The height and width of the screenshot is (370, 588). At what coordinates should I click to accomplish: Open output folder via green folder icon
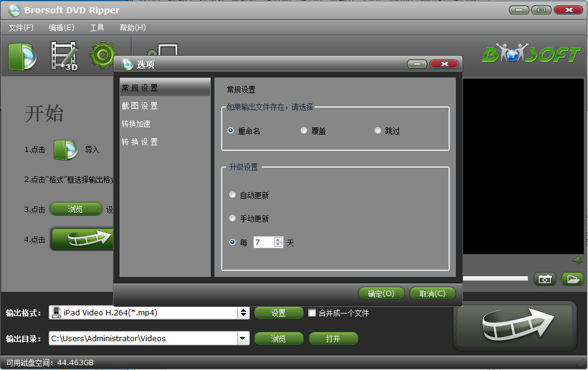572,279
